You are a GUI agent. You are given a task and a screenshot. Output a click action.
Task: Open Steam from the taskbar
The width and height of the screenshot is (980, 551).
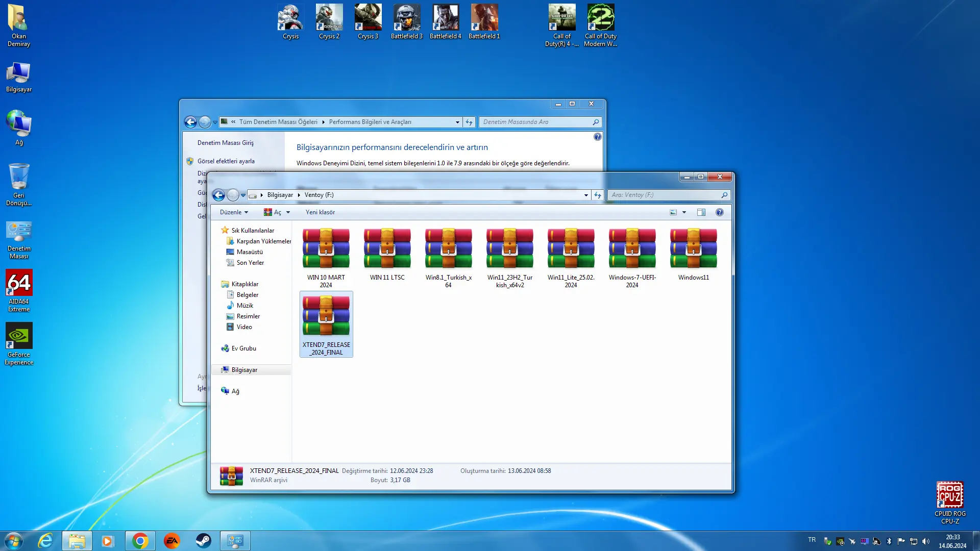(x=203, y=541)
